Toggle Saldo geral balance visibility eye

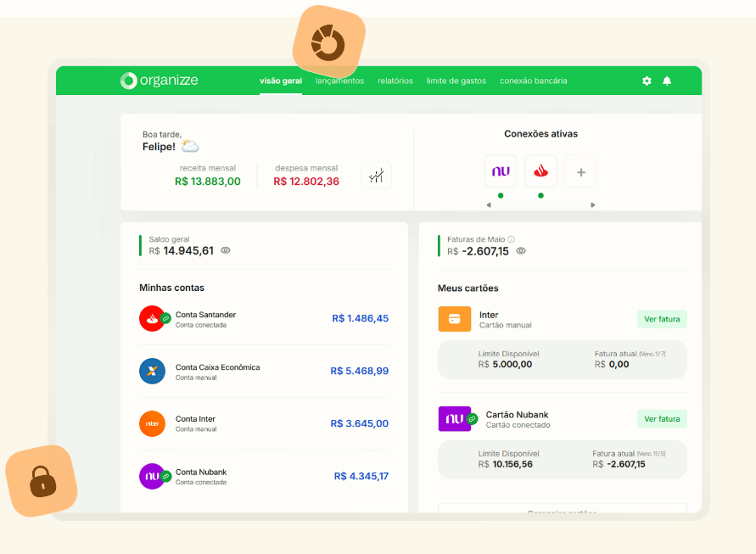click(x=226, y=250)
